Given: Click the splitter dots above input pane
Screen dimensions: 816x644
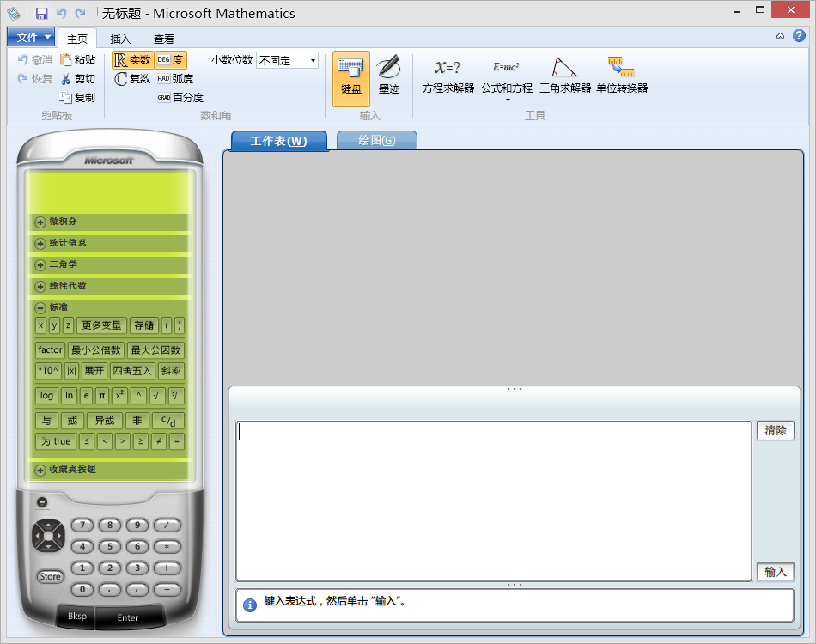Looking at the screenshot, I should pyautogui.click(x=515, y=389).
